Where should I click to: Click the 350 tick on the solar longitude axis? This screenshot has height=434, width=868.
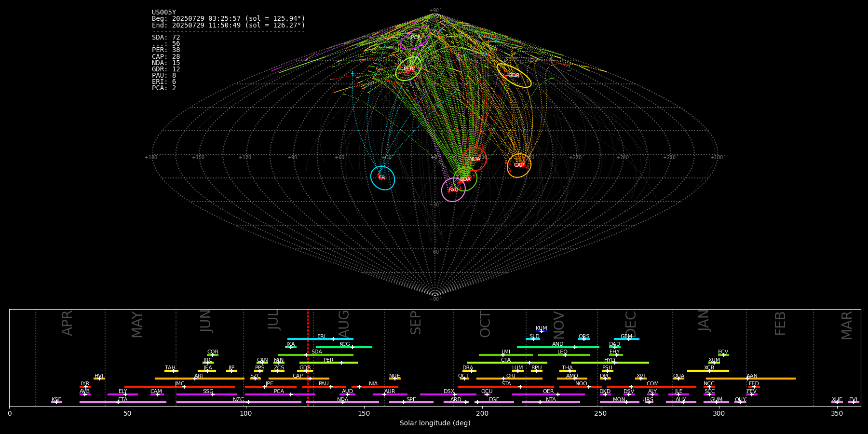click(x=837, y=413)
